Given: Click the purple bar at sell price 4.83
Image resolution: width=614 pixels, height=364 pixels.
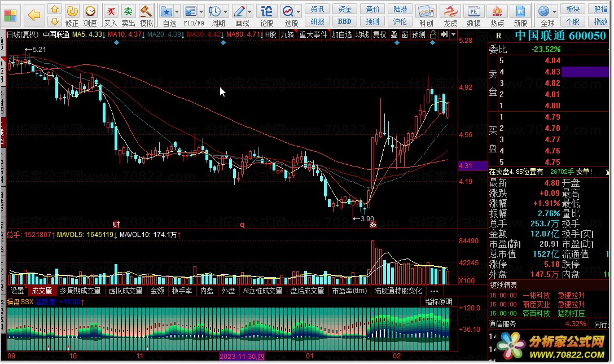Looking at the screenshot, I should coord(585,72).
